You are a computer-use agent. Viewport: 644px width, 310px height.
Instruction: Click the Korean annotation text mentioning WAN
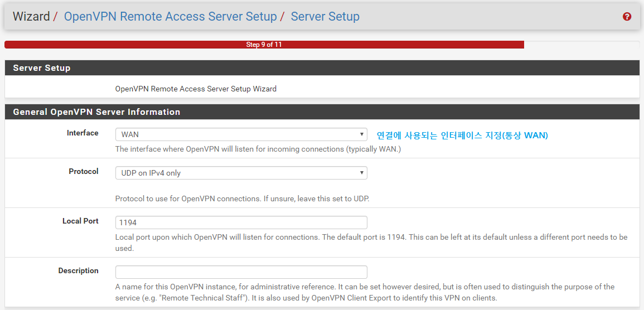coord(462,135)
